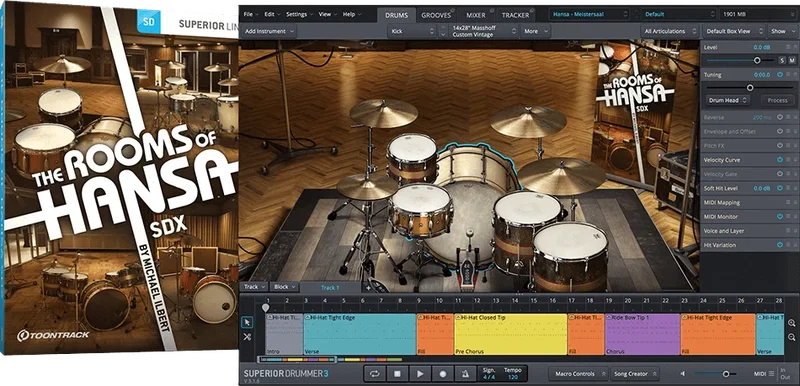Toggle the Soft Hit Level power button
The image size is (800, 386).
click(780, 188)
